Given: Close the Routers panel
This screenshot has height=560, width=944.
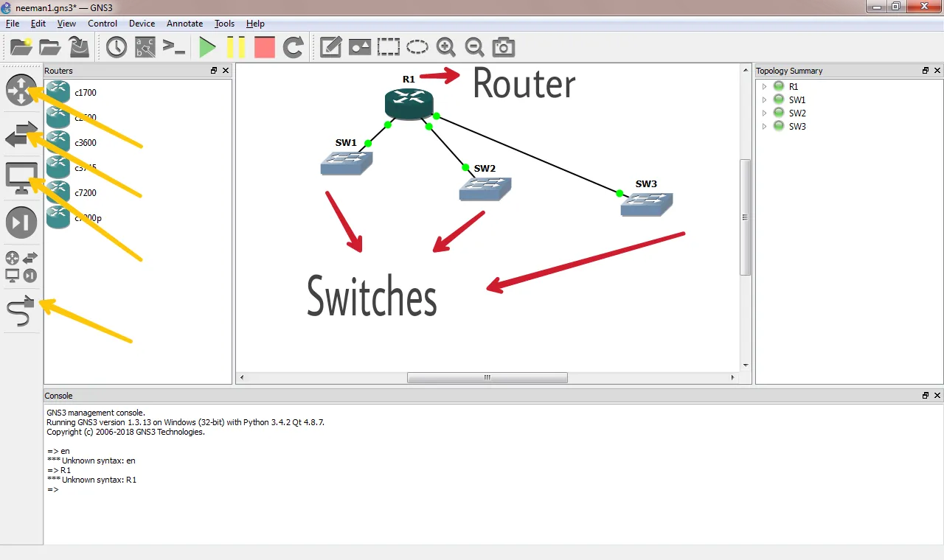Looking at the screenshot, I should click(226, 71).
